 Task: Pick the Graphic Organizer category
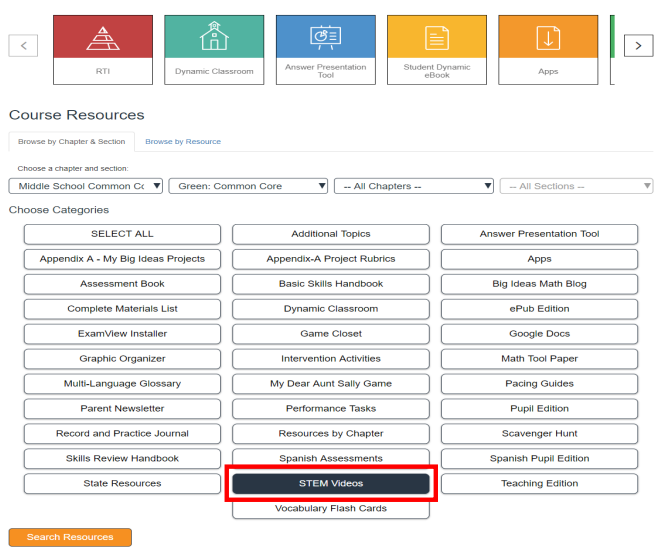point(123,359)
